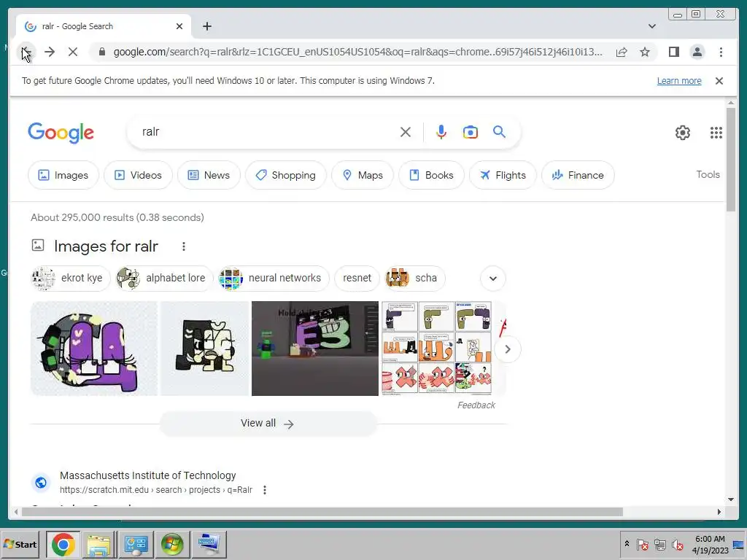
Task: Send Feedback on image results
Action: pyautogui.click(x=476, y=405)
